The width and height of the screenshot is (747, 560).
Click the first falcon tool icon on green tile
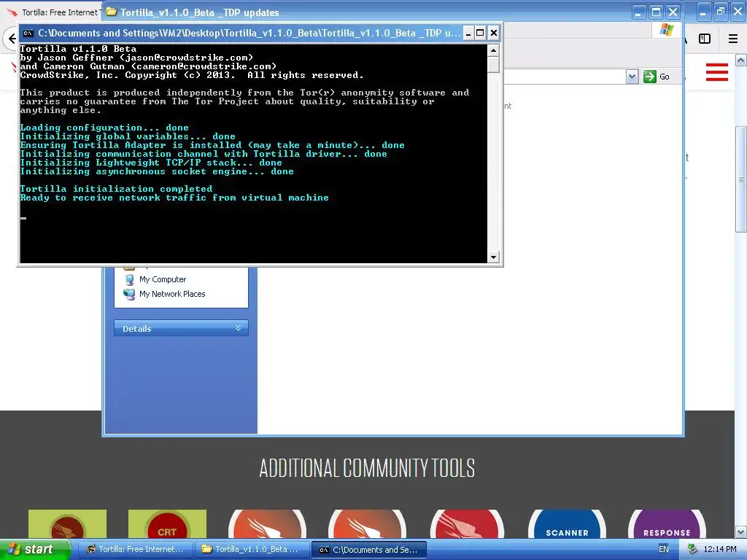67,524
